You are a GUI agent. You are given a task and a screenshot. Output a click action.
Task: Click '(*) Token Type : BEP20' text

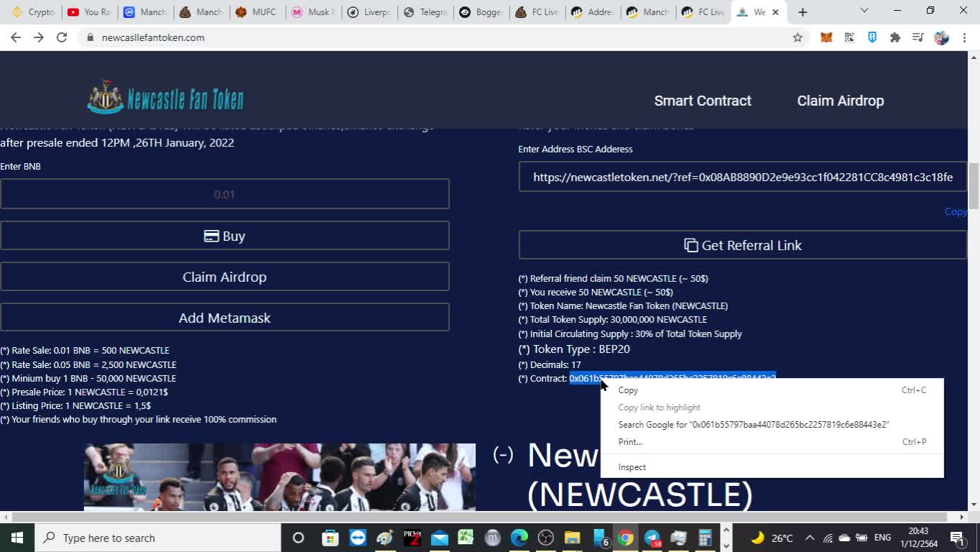[574, 349]
